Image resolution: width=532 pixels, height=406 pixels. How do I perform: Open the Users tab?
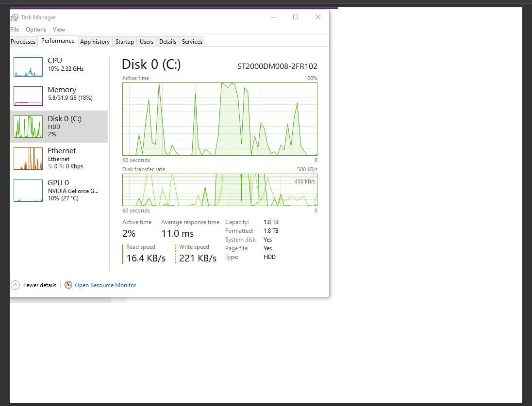(x=147, y=42)
